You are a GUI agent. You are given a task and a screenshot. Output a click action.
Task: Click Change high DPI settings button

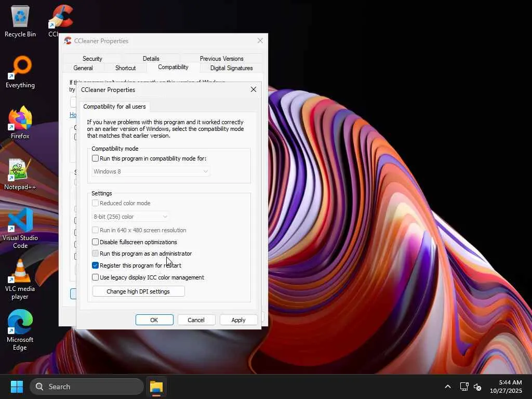click(x=138, y=291)
